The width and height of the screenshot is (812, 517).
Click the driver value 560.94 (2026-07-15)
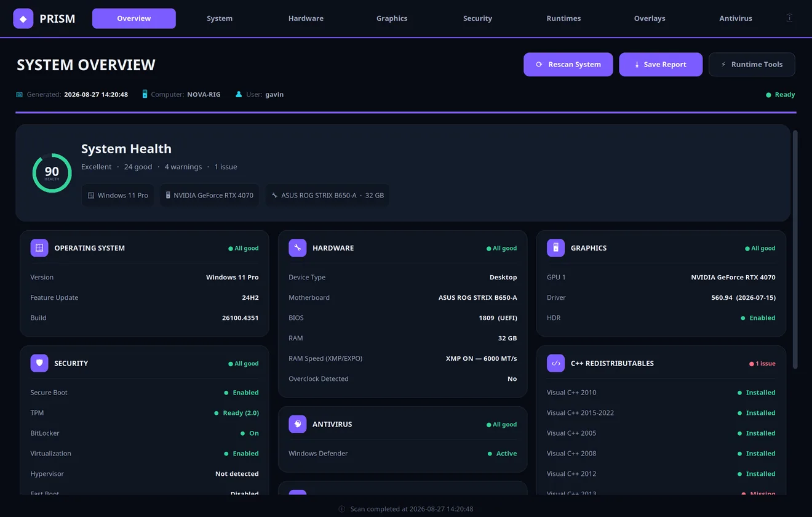(x=743, y=298)
